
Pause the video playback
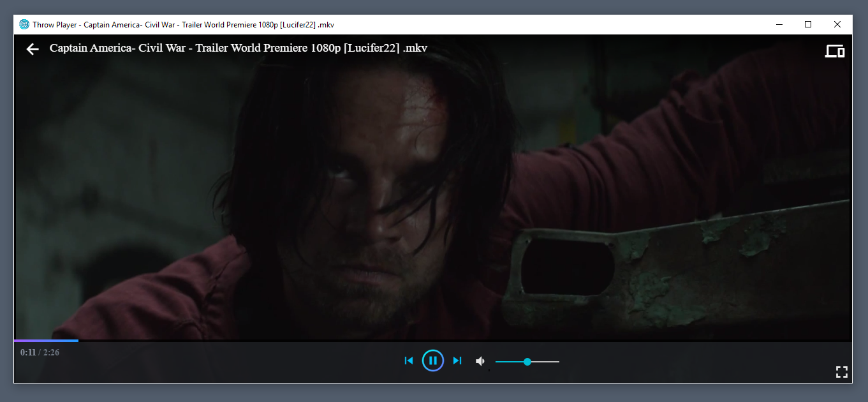tap(433, 361)
